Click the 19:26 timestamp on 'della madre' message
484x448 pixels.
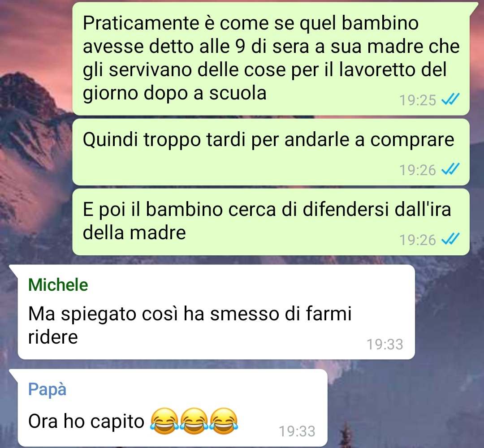[417, 240]
